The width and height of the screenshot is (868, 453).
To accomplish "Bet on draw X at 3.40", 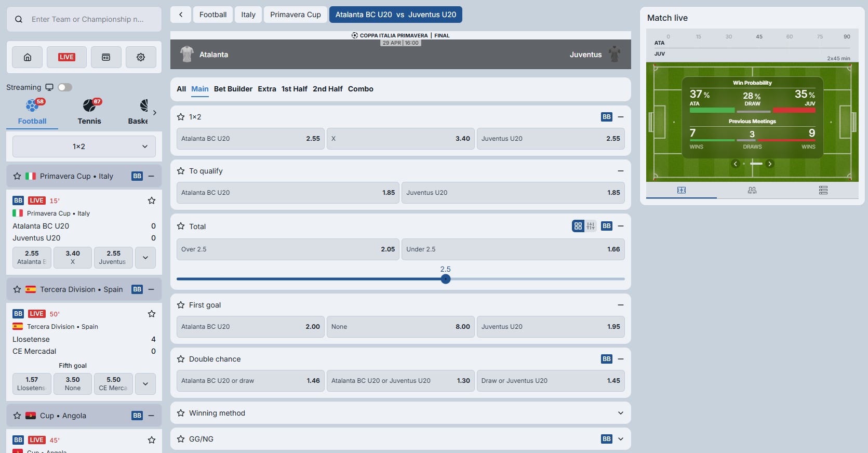I will click(400, 139).
